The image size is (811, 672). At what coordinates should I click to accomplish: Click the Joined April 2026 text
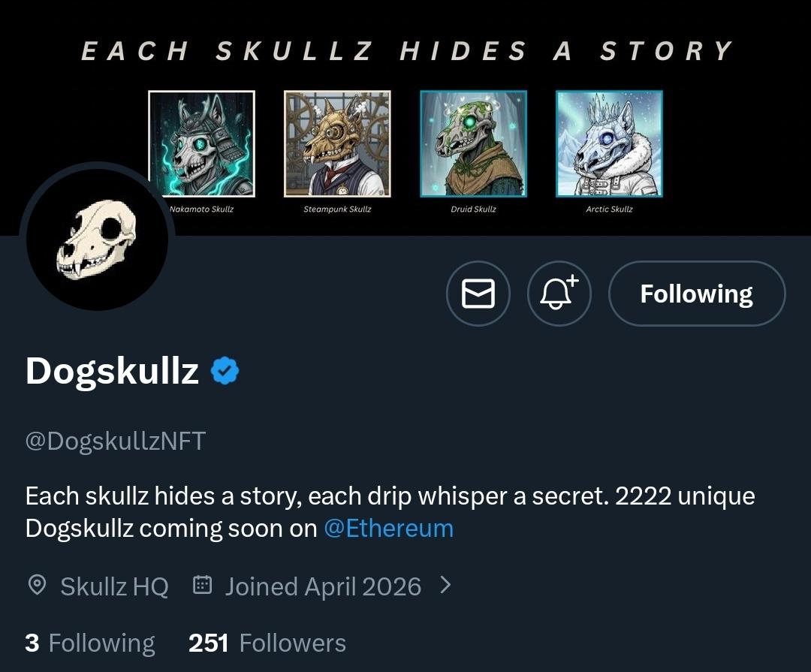point(323,586)
